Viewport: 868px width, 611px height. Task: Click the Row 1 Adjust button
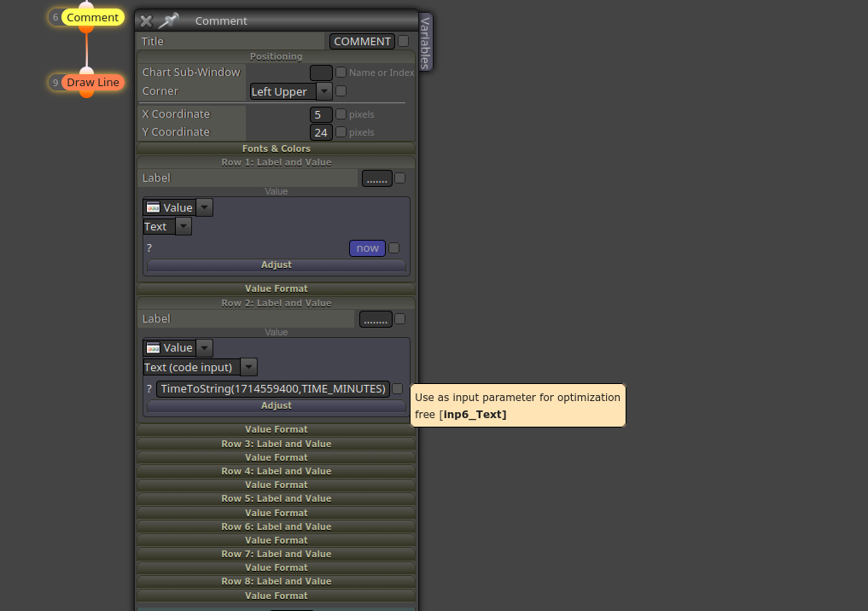tap(277, 265)
